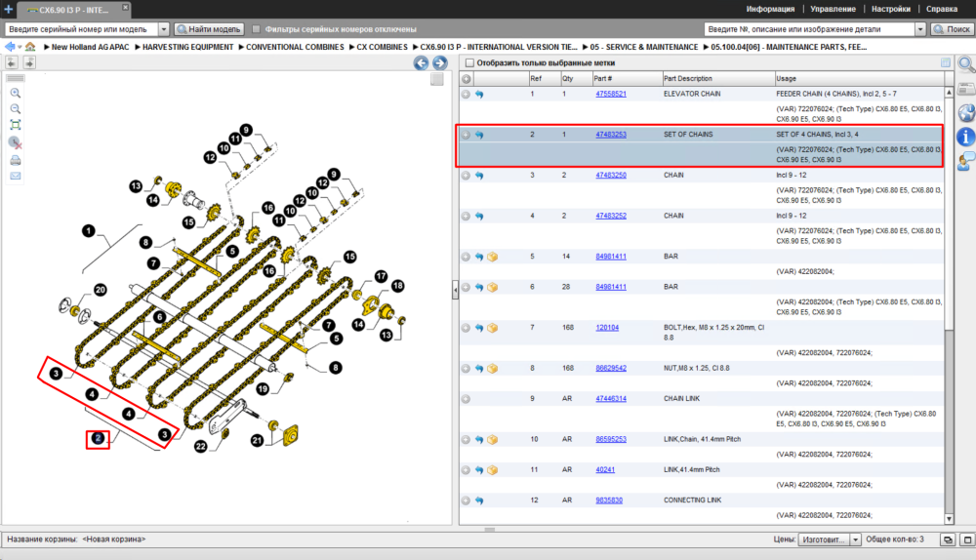Open part number 47558521 link
Image resolution: width=976 pixels, height=560 pixels.
coord(611,94)
